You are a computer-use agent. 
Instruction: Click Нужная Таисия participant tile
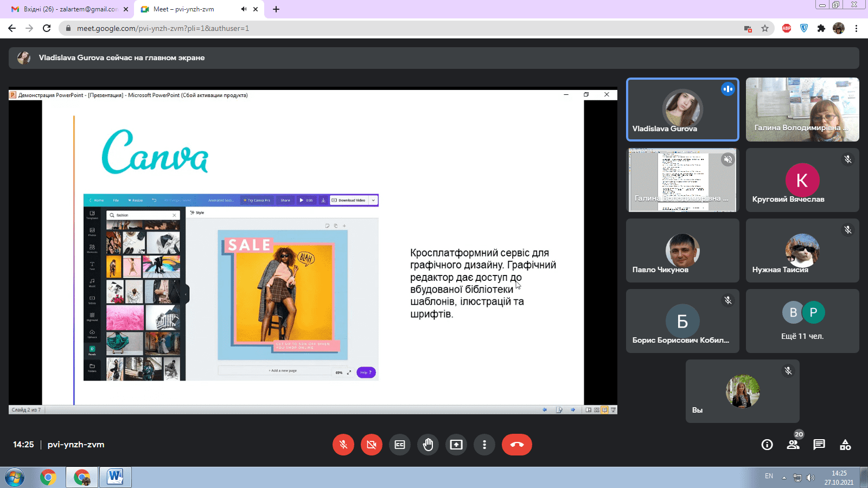coord(802,251)
